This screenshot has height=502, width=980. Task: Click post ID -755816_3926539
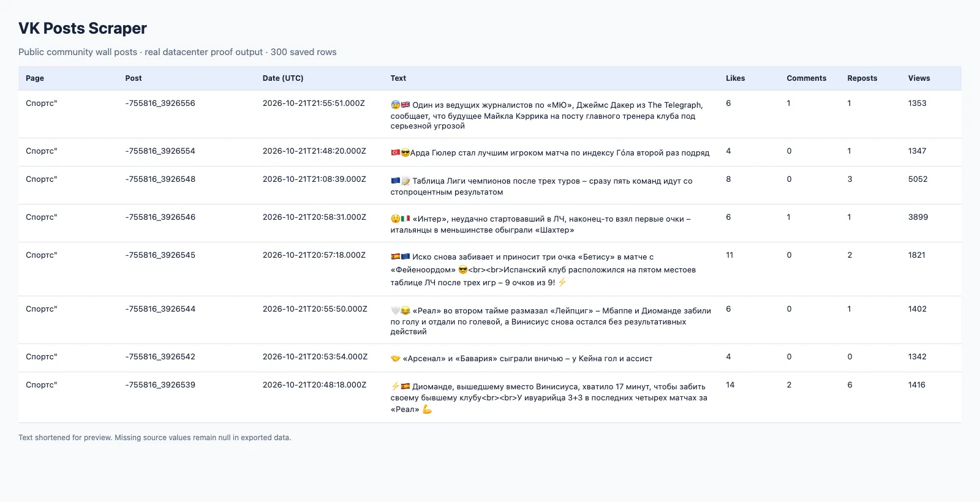click(x=160, y=385)
